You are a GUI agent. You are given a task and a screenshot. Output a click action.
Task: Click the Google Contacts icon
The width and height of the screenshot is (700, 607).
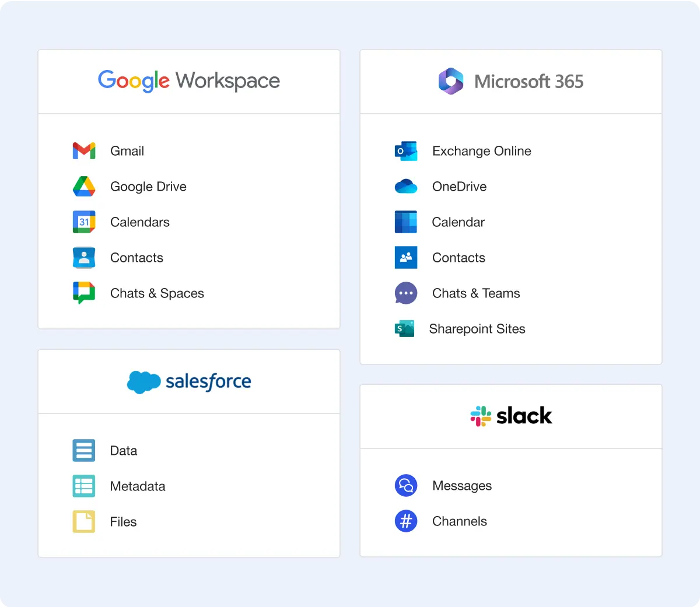click(x=84, y=257)
